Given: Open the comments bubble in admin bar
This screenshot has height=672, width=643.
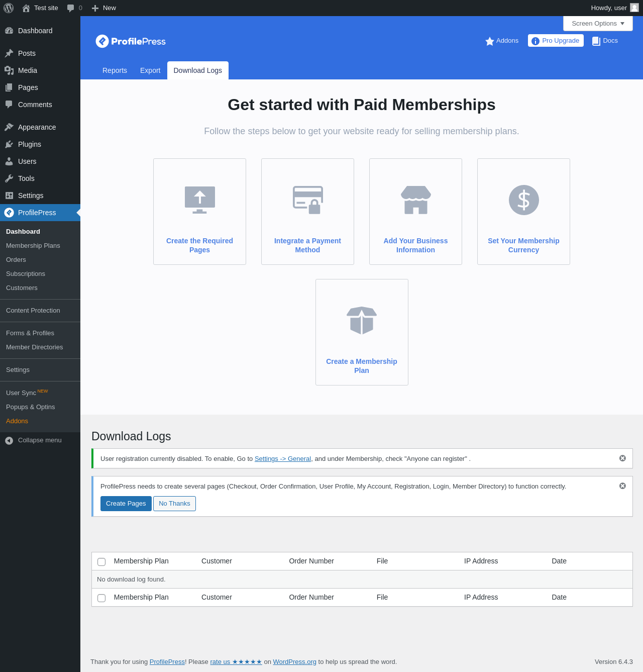Looking at the screenshot, I should click(x=71, y=8).
